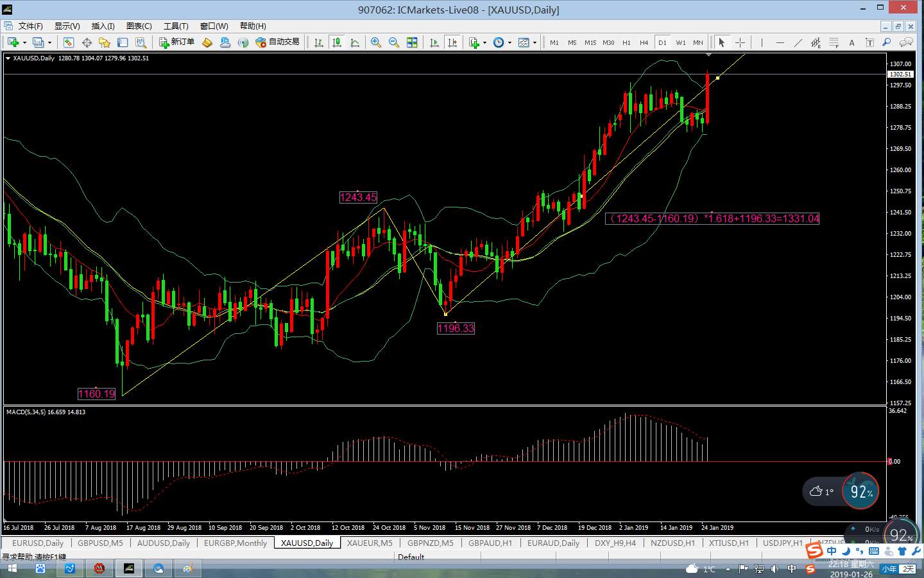
Task: Open the 插入(I) menu
Action: (103, 26)
